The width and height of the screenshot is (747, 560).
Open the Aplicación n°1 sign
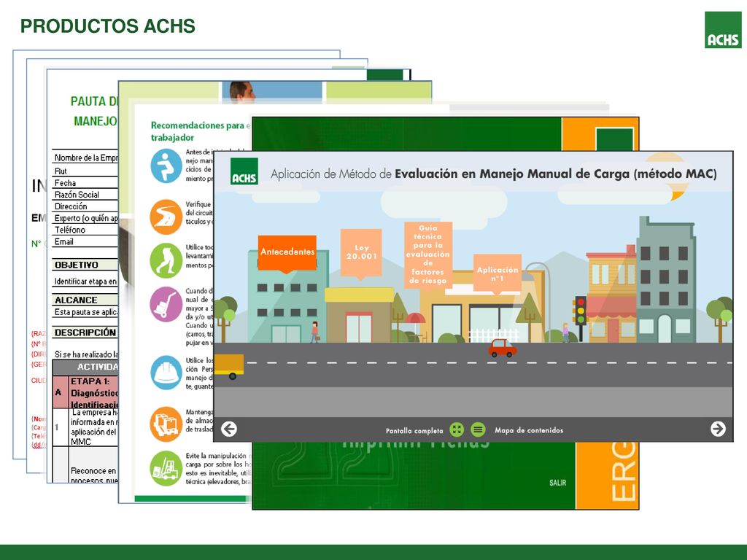(498, 274)
